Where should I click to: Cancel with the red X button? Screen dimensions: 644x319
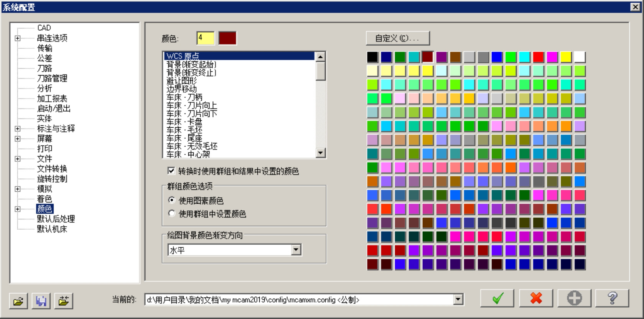click(536, 298)
